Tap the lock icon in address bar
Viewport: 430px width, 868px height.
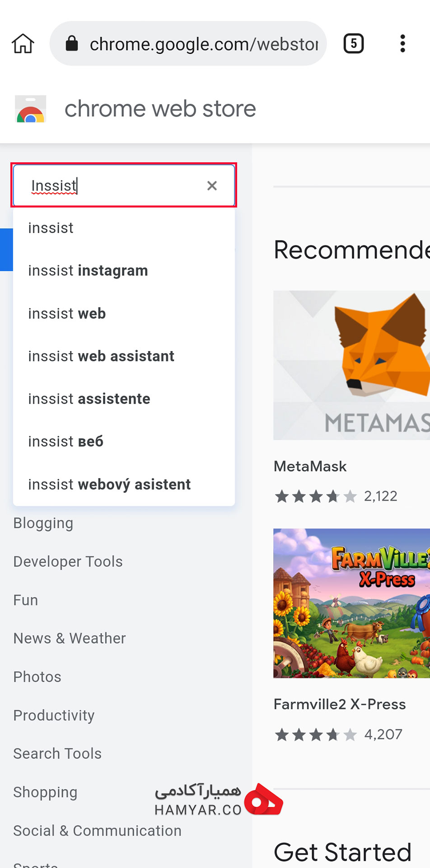coord(72,44)
